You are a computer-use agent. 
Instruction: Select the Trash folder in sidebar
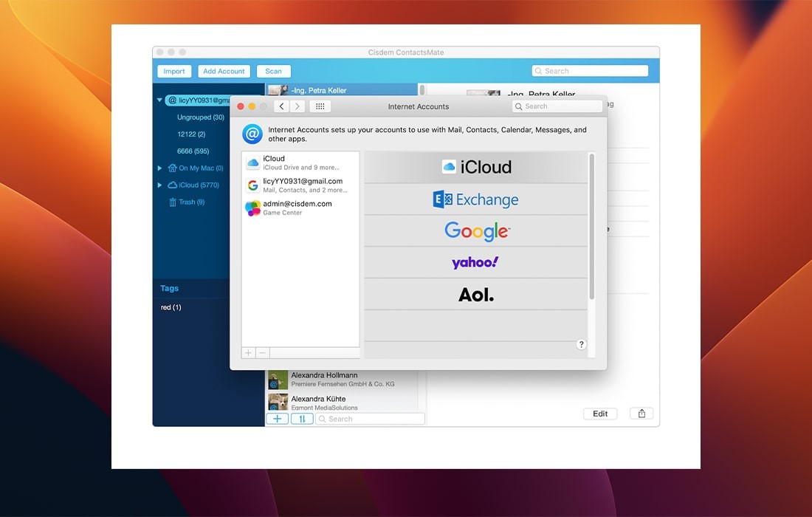click(x=190, y=202)
